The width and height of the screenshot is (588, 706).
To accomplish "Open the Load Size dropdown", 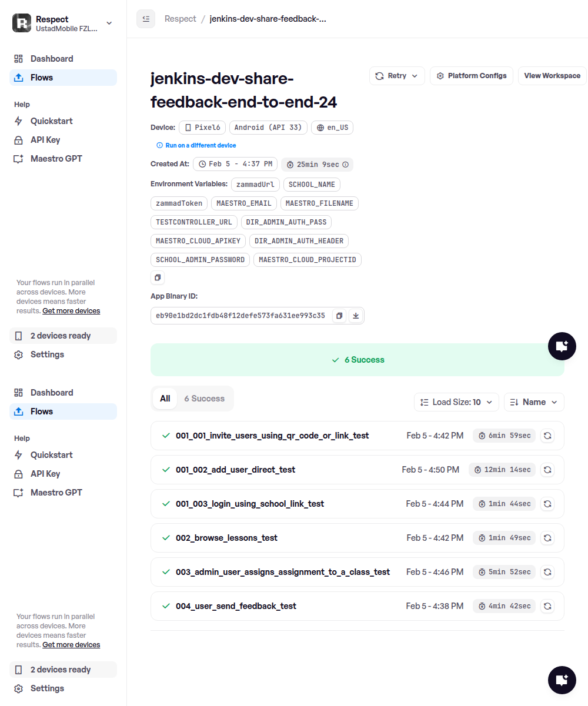I will (456, 402).
